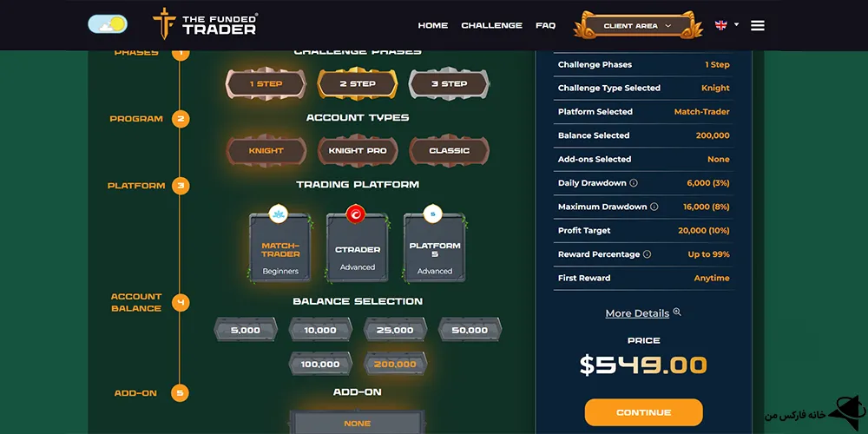Toggle the day/night theme switch
The width and height of the screenshot is (868, 434).
click(108, 23)
